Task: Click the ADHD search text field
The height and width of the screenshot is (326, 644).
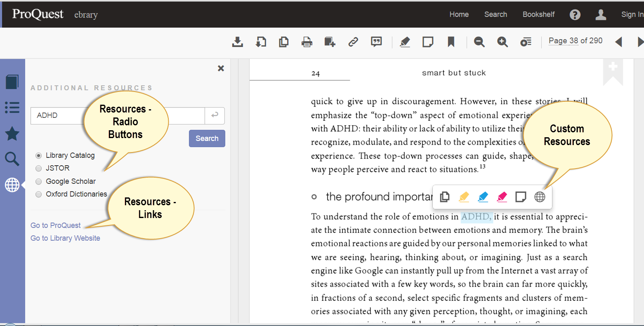Action: pyautogui.click(x=118, y=115)
